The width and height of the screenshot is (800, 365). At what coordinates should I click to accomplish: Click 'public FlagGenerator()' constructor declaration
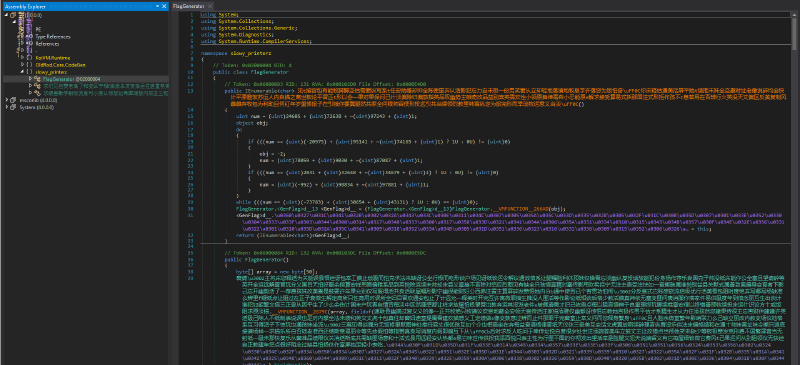coord(257,259)
